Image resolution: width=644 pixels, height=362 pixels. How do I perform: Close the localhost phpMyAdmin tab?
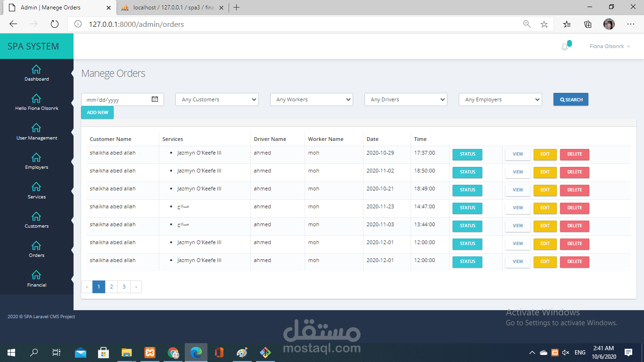click(x=221, y=8)
